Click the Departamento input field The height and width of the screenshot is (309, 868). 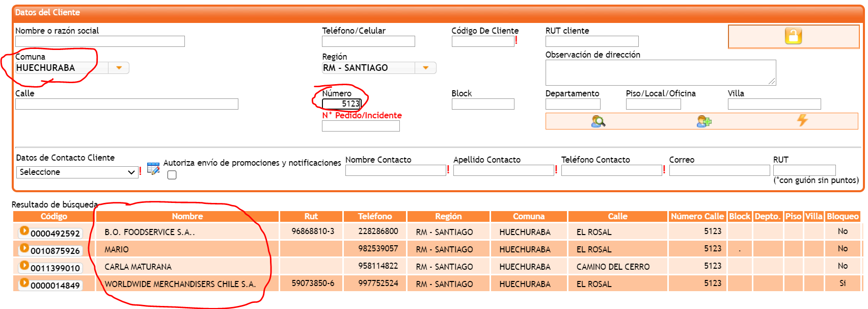tap(573, 104)
